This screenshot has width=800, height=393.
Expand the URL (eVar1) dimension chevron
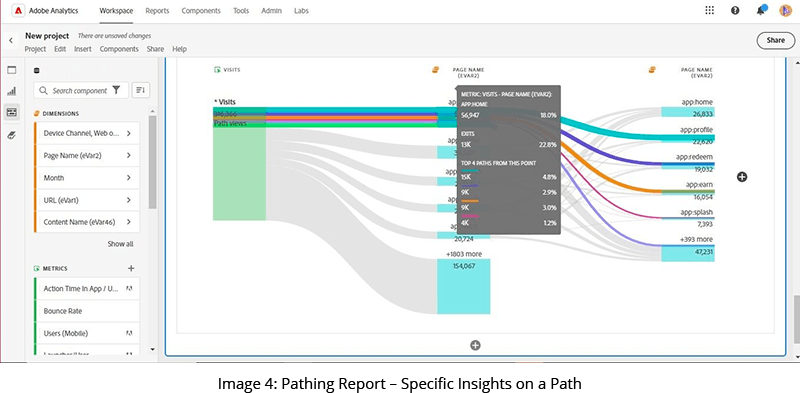(129, 200)
